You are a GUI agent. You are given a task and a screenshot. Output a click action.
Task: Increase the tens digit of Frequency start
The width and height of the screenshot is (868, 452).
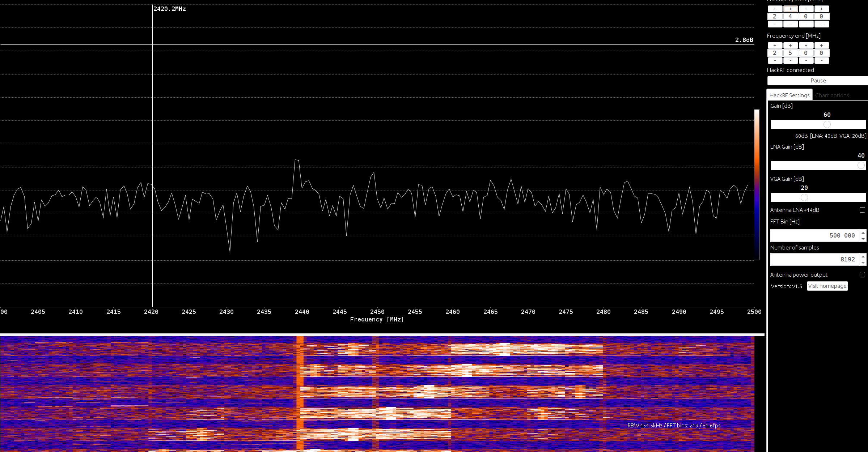806,9
